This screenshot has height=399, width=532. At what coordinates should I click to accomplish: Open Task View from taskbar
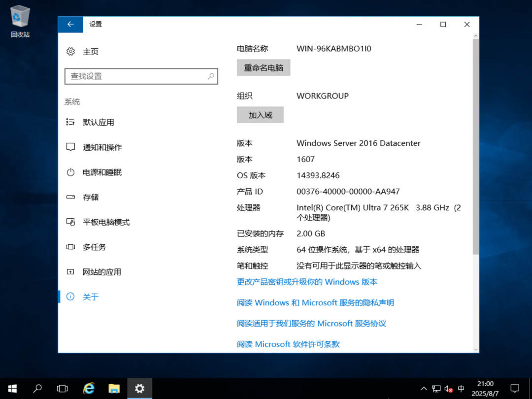[62, 389]
